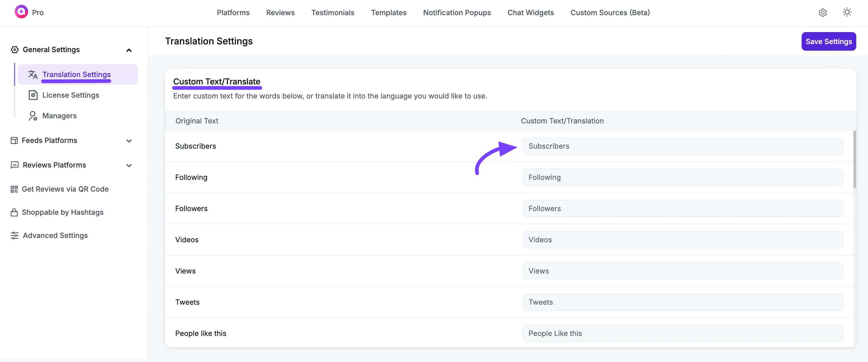Select the License Settings key icon
Image resolution: width=868 pixels, height=362 pixels.
coord(33,95)
